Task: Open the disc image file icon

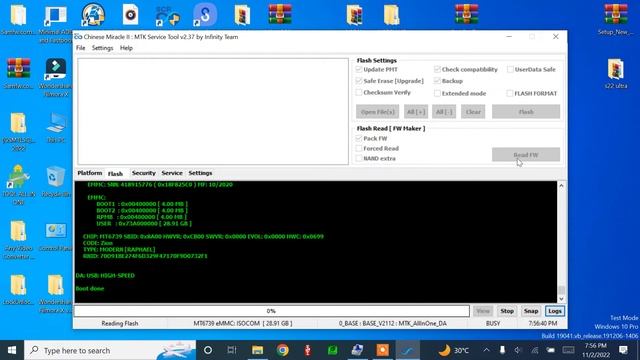Action: point(130,15)
